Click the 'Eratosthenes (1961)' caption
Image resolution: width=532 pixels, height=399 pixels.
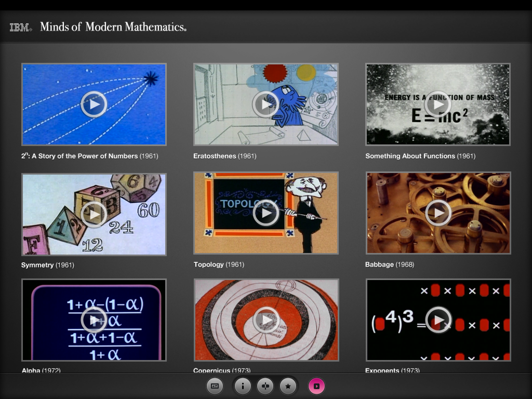pos(225,156)
